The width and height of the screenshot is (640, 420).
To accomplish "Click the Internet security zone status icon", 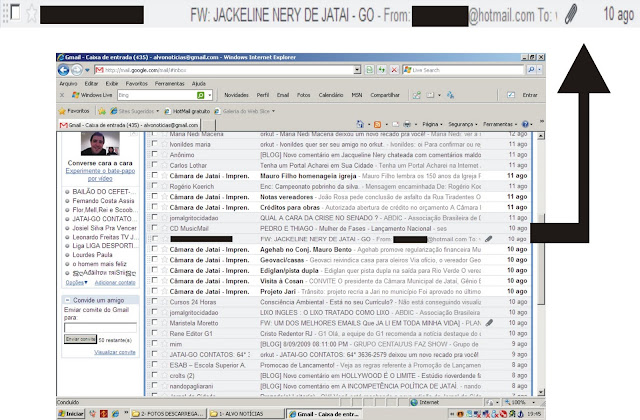I will pos(414,402).
